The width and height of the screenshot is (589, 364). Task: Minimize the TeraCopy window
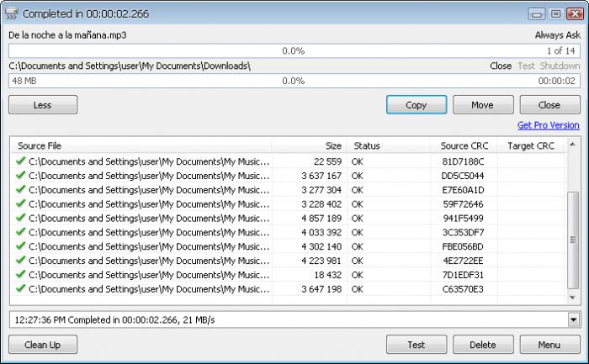(x=537, y=14)
